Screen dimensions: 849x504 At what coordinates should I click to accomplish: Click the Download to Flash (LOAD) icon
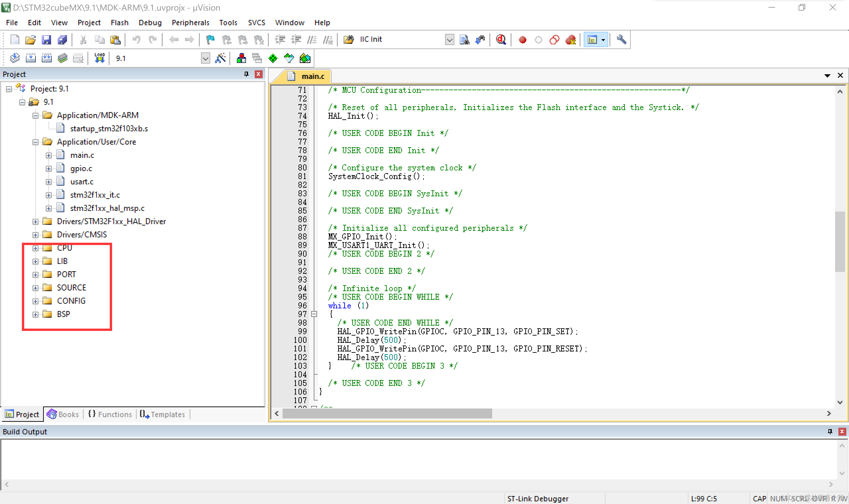[99, 58]
